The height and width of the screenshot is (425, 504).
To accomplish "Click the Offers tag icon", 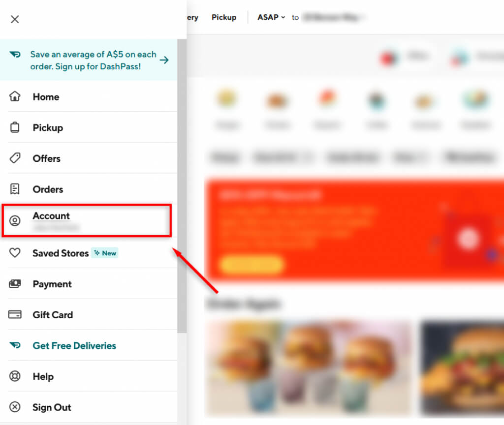I will click(x=15, y=158).
